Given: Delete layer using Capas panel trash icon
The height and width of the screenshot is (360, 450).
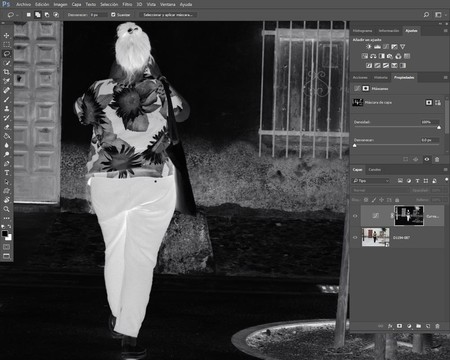Looking at the screenshot, I should [x=438, y=326].
